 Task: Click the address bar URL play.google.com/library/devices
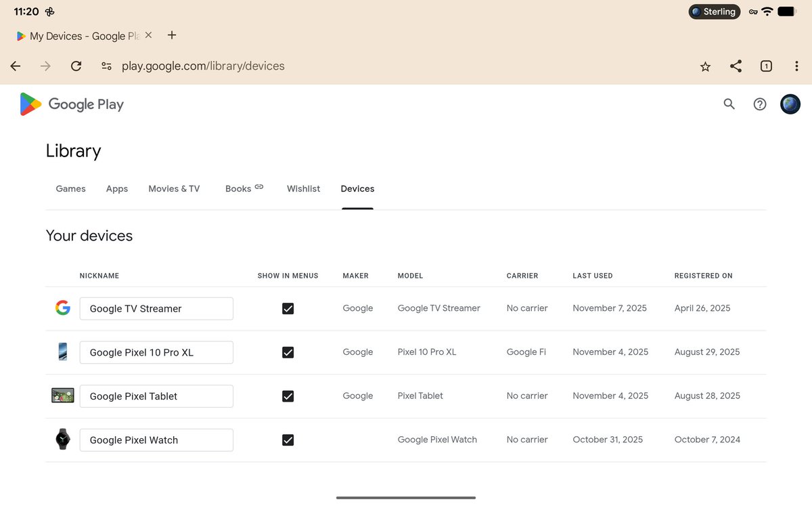[x=203, y=66]
